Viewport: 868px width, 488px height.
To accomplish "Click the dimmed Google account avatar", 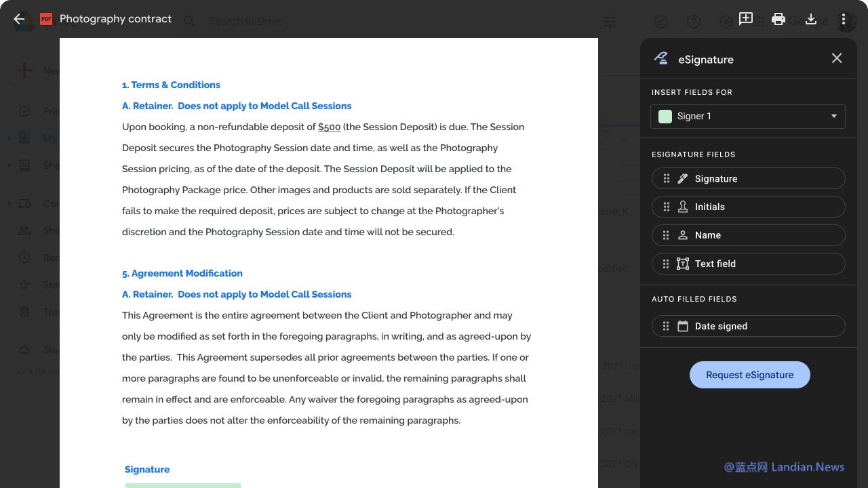I will point(846,22).
